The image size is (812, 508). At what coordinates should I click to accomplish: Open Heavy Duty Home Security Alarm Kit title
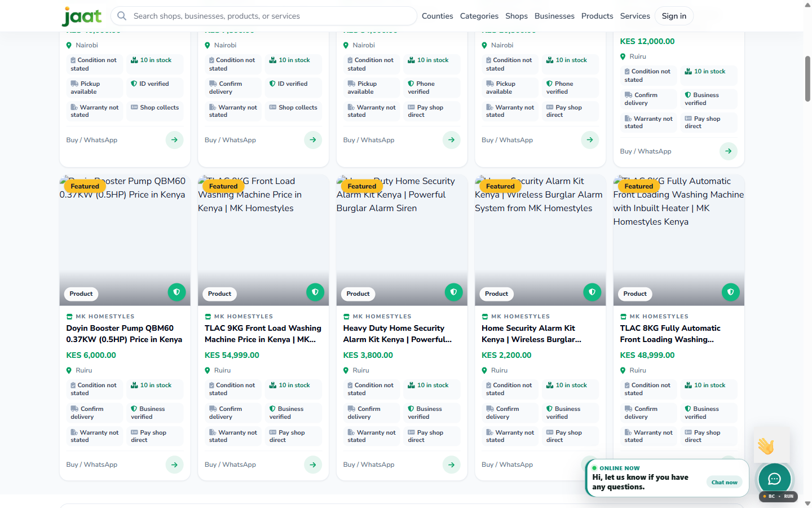pos(398,334)
